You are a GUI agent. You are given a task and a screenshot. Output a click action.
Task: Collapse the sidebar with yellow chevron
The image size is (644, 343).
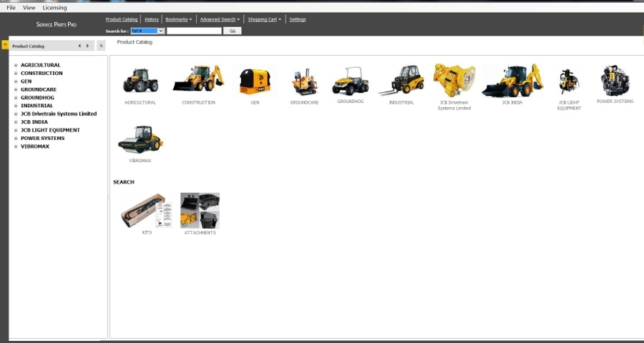click(x=5, y=44)
